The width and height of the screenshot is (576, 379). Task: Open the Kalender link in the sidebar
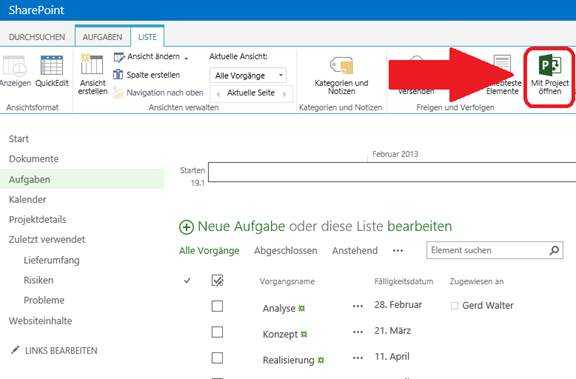[x=28, y=199]
